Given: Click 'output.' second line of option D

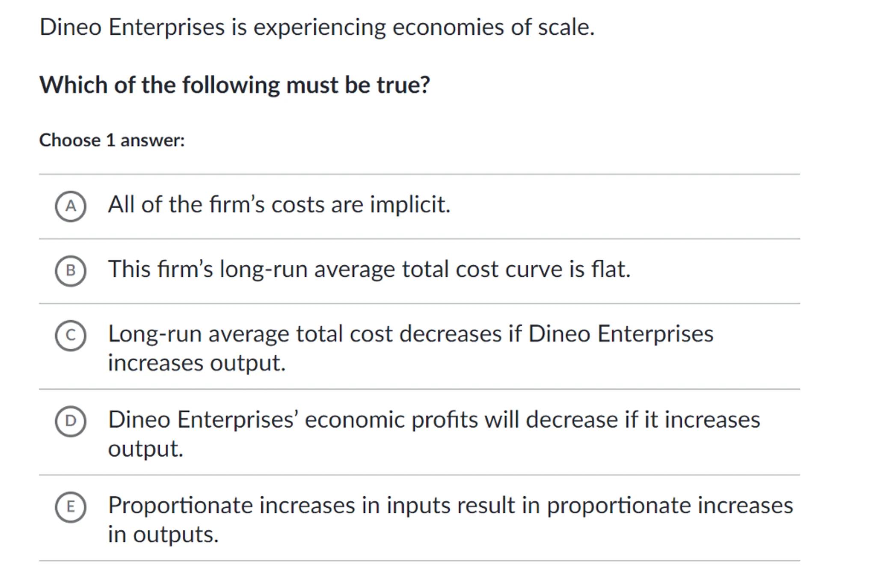Looking at the screenshot, I should [x=145, y=449].
